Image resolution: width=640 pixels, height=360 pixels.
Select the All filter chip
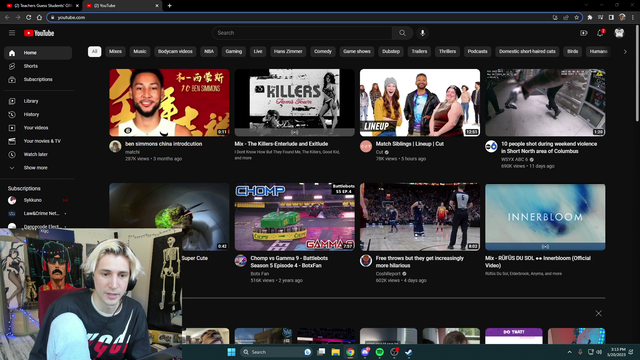click(x=94, y=51)
